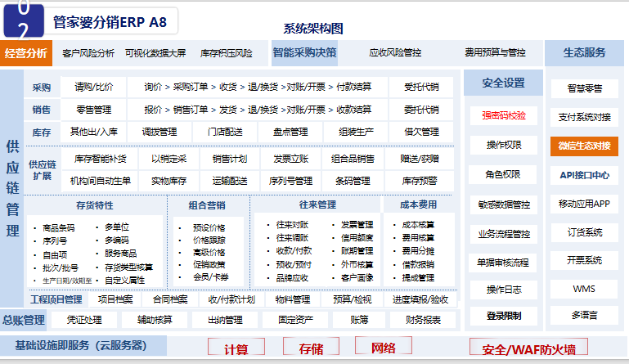Screen dimensions: 629x364
Task: Select 客户风险分析 item
Action: (x=88, y=53)
